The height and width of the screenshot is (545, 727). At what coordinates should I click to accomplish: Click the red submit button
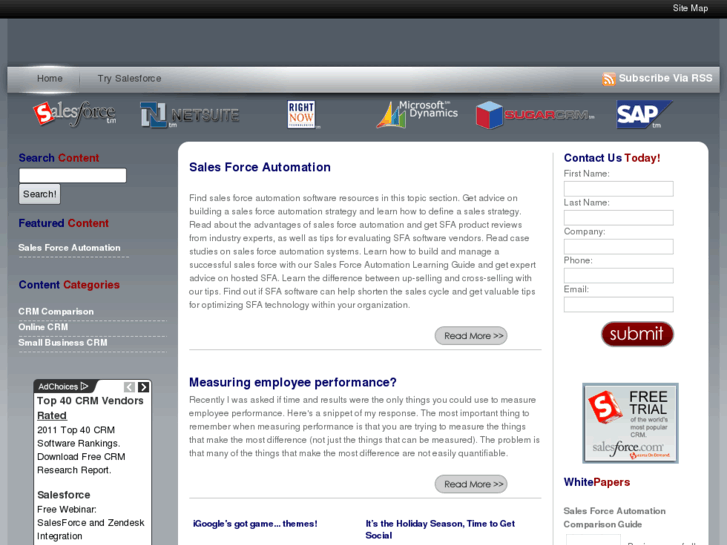tap(637, 334)
